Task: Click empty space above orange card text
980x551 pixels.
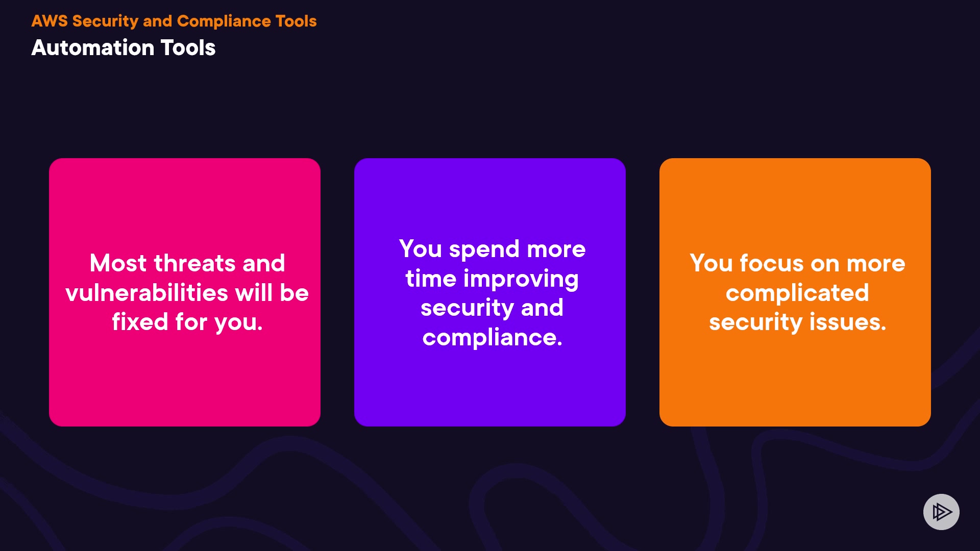Action: [795, 204]
